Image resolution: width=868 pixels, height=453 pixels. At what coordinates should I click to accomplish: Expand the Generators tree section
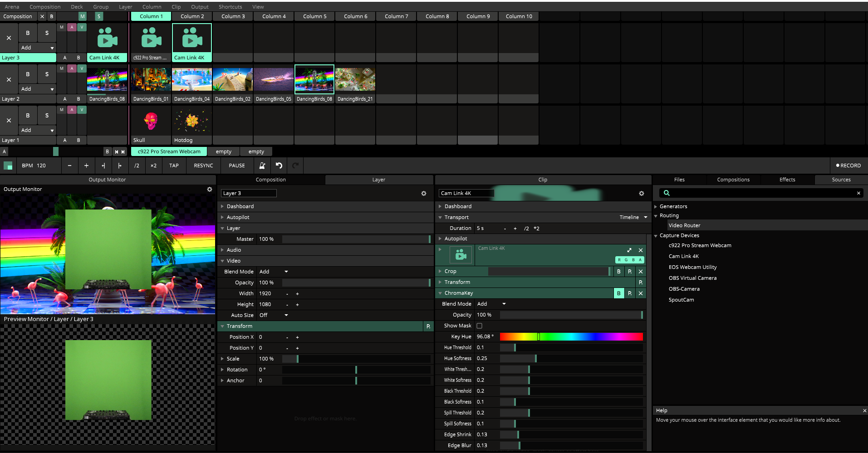pyautogui.click(x=656, y=207)
